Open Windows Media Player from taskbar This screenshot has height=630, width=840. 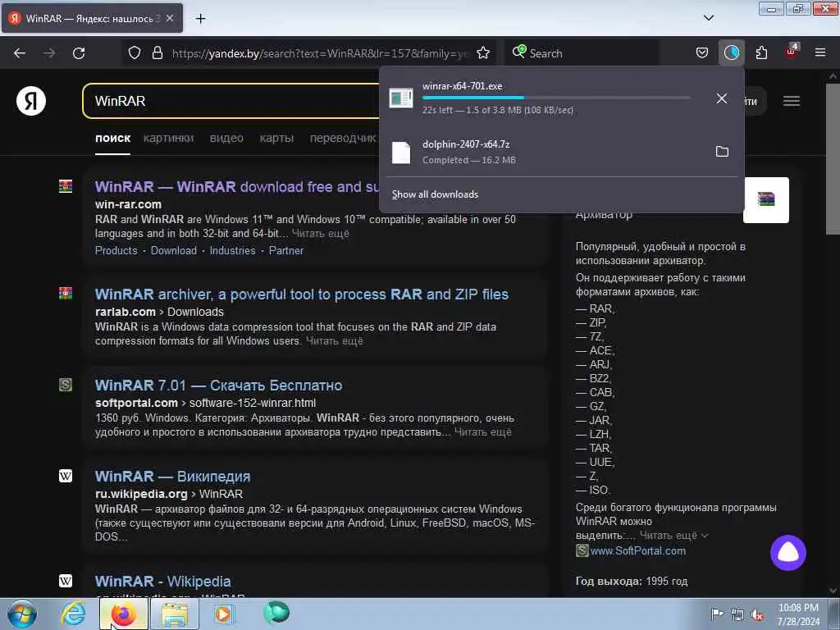click(224, 614)
